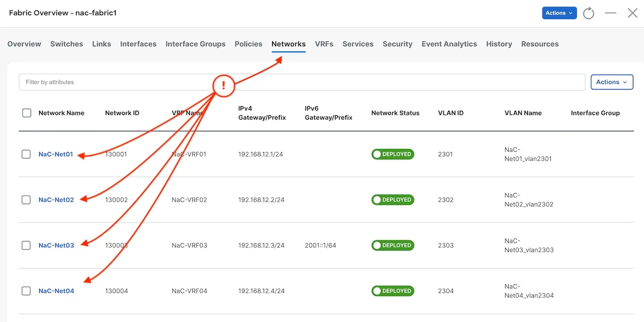Tick the checkbox beside NaC-Net03
The image size is (644, 322).
(26, 245)
